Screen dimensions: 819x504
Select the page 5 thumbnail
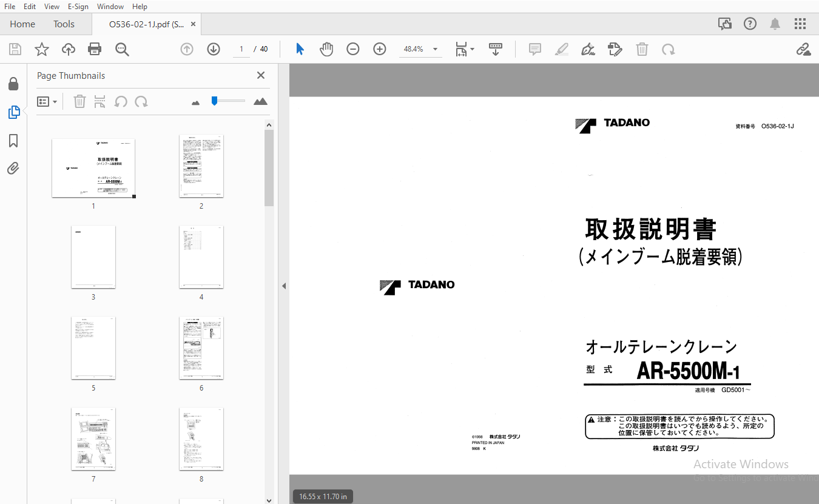point(93,348)
